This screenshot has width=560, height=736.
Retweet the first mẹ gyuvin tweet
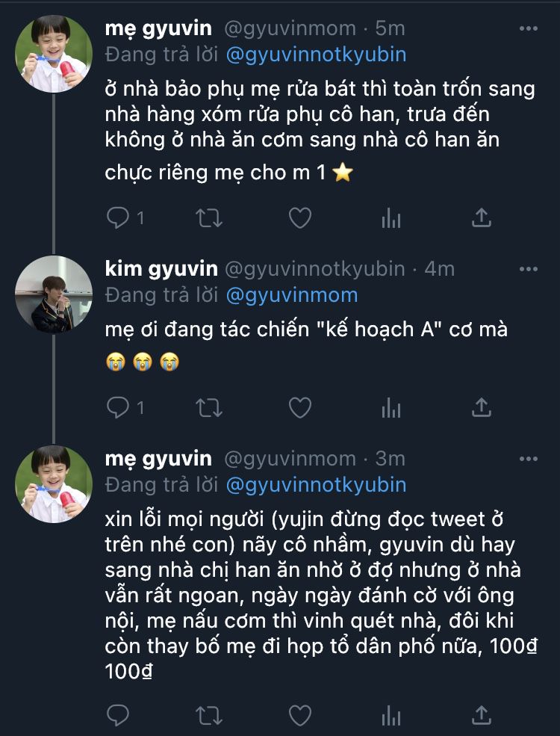208,217
